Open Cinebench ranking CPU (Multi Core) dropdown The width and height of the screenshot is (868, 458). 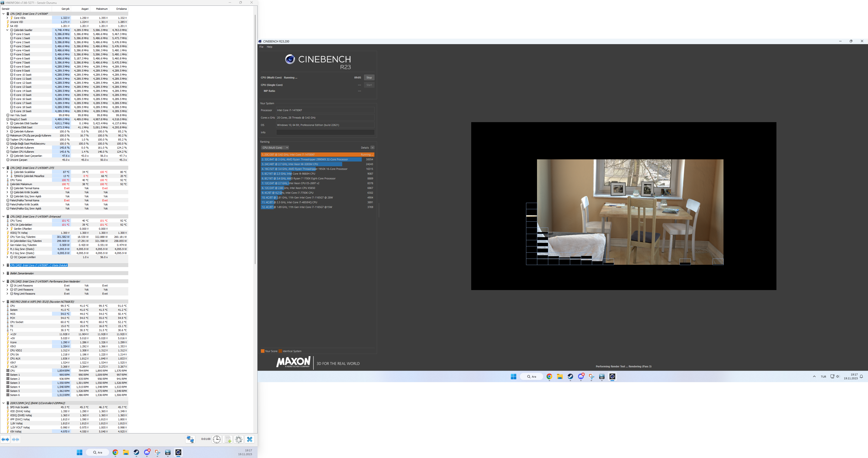point(275,148)
